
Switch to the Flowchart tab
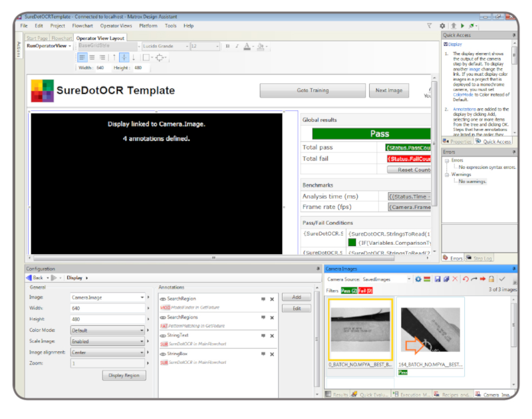point(62,38)
